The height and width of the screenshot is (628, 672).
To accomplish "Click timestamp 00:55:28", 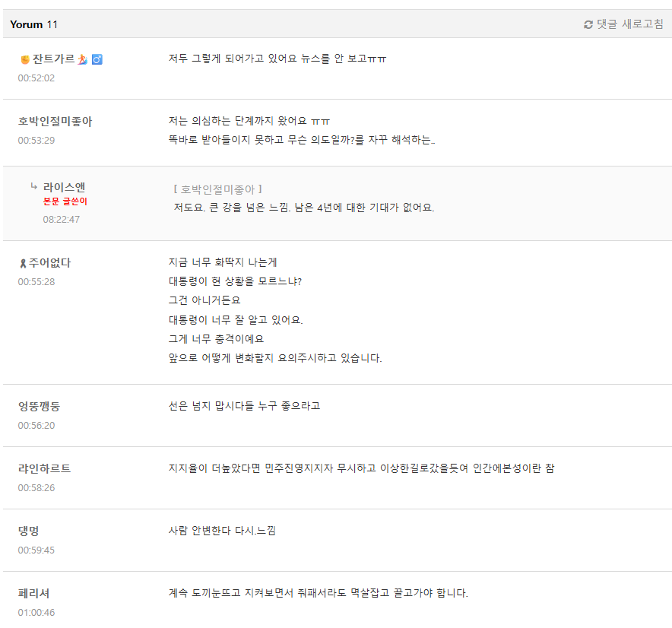I will 36,281.
